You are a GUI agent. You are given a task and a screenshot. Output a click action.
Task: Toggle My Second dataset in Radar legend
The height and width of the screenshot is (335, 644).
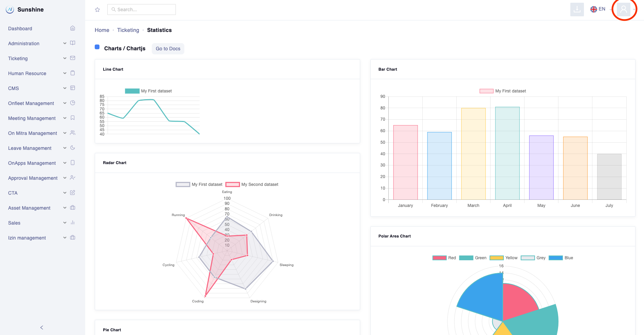(252, 184)
